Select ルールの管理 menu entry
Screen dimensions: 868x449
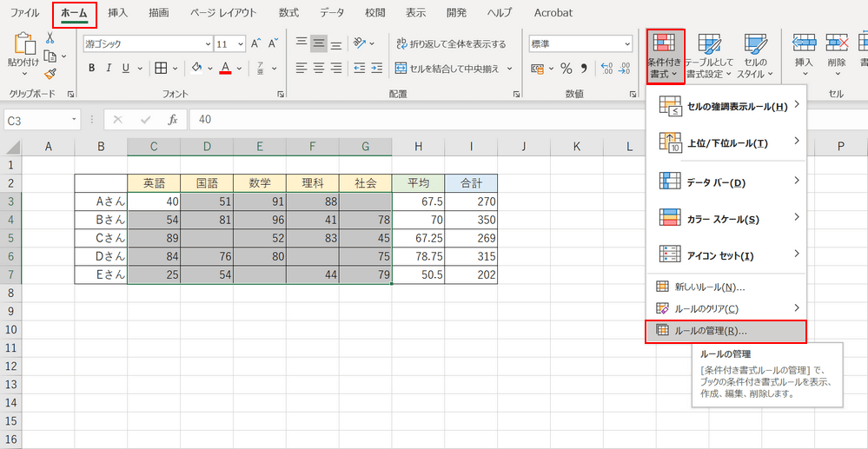[710, 331]
